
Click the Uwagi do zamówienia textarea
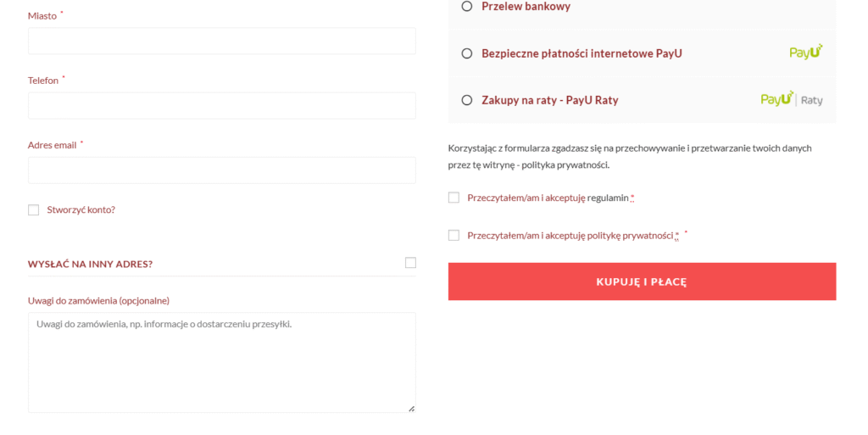tap(221, 363)
